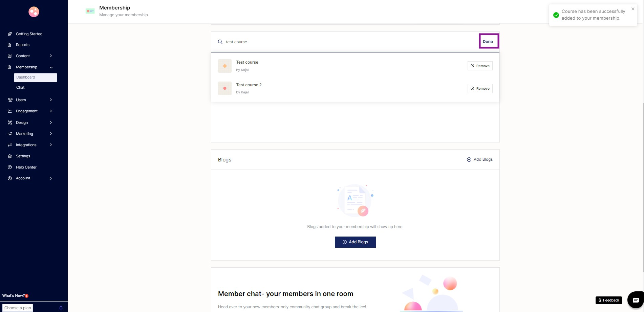Collapse the Membership section chevron
This screenshot has width=644, height=312.
(x=51, y=67)
